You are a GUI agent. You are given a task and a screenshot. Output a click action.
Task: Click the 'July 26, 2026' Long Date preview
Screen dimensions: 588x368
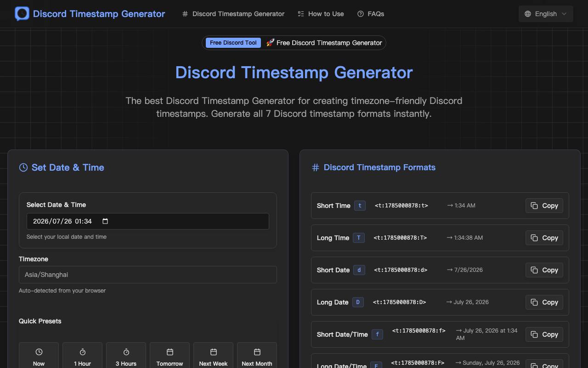point(468,302)
